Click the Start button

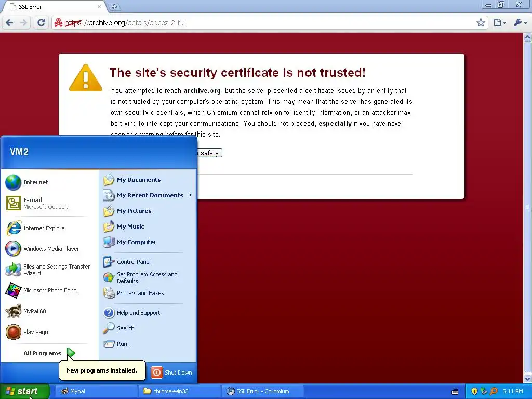24,391
